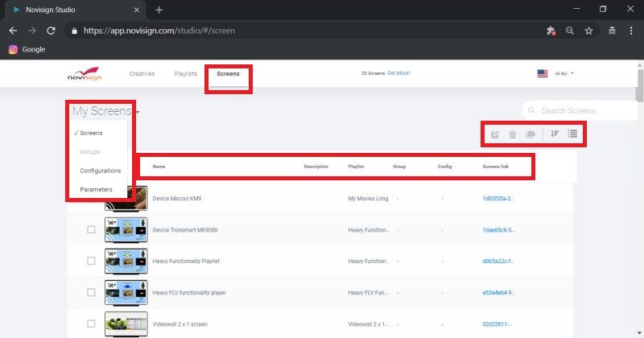Tick the Heavy Functionality Playlist checkbox
644x338 pixels.
click(x=91, y=261)
